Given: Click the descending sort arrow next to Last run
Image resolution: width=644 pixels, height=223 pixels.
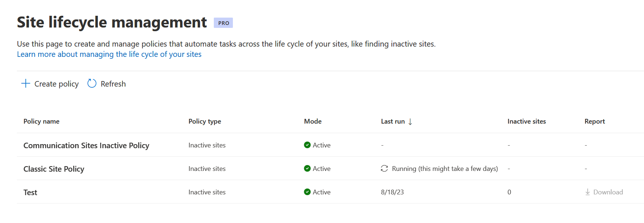Looking at the screenshot, I should tap(411, 121).
